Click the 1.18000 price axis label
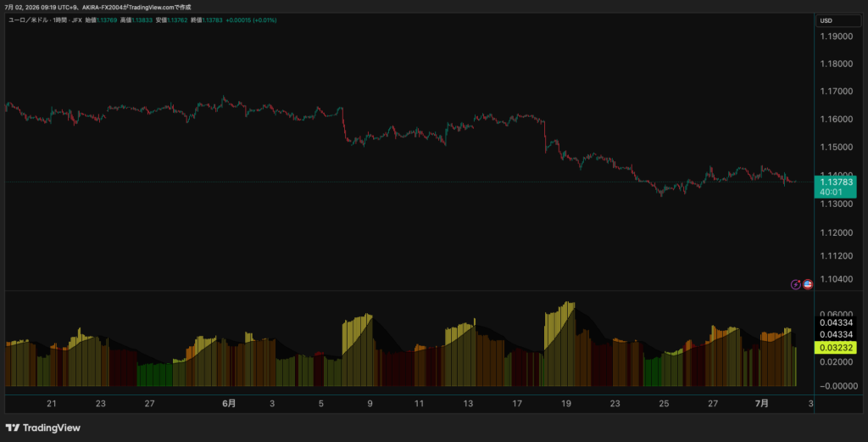Viewport: 868px width, 442px height. [837, 64]
